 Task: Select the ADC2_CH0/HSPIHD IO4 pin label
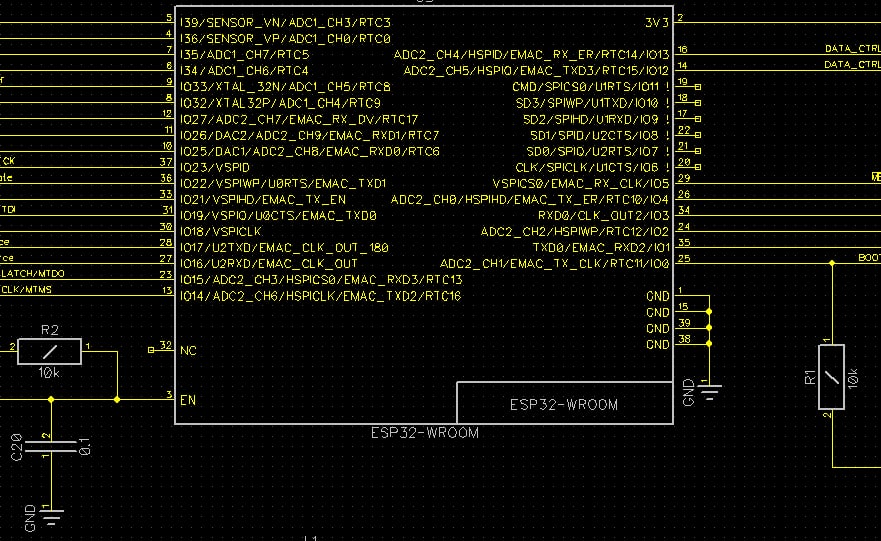(530, 199)
